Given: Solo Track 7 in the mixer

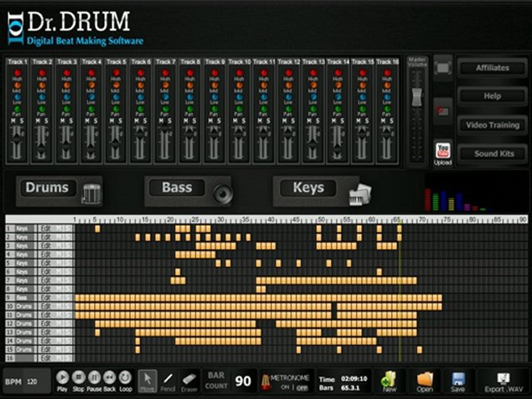Looking at the screenshot, I should point(170,121).
